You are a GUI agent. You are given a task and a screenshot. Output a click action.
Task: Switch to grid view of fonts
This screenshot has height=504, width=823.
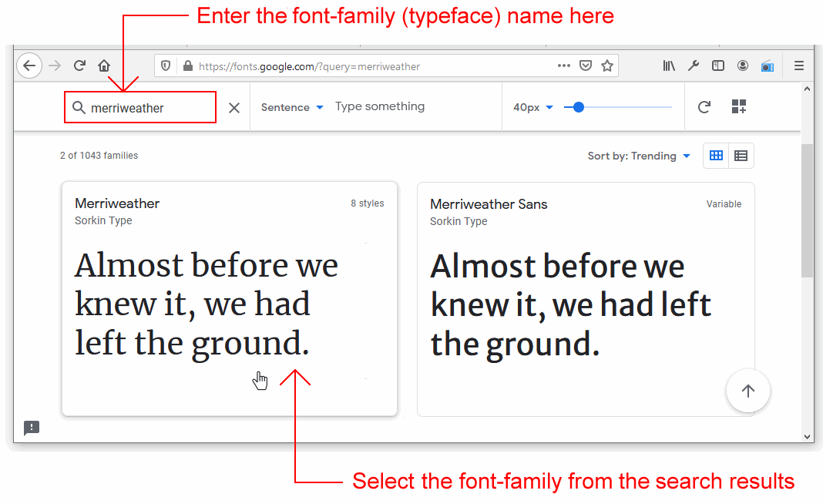(x=716, y=156)
